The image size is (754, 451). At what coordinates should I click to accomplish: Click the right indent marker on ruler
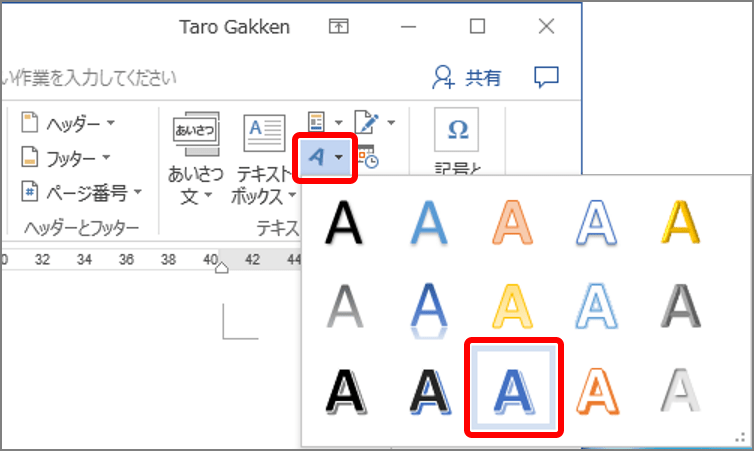pyautogui.click(x=222, y=268)
